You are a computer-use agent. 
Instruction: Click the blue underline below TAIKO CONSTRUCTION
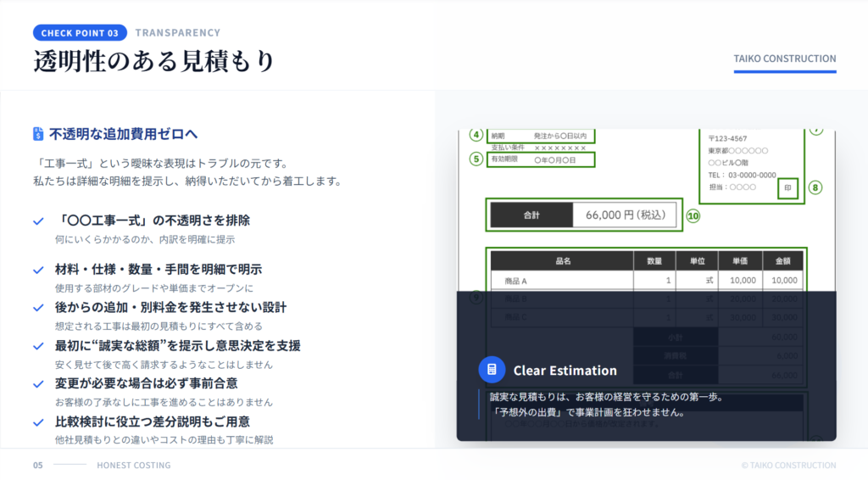coord(785,71)
